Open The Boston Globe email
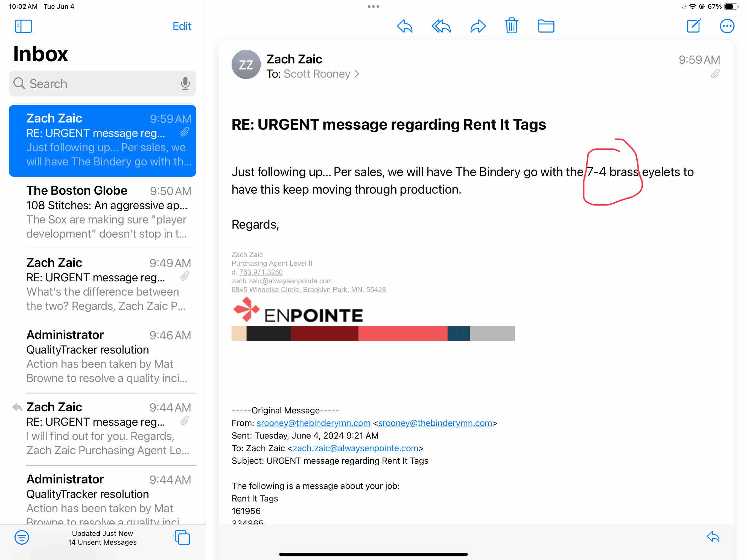 [108, 212]
